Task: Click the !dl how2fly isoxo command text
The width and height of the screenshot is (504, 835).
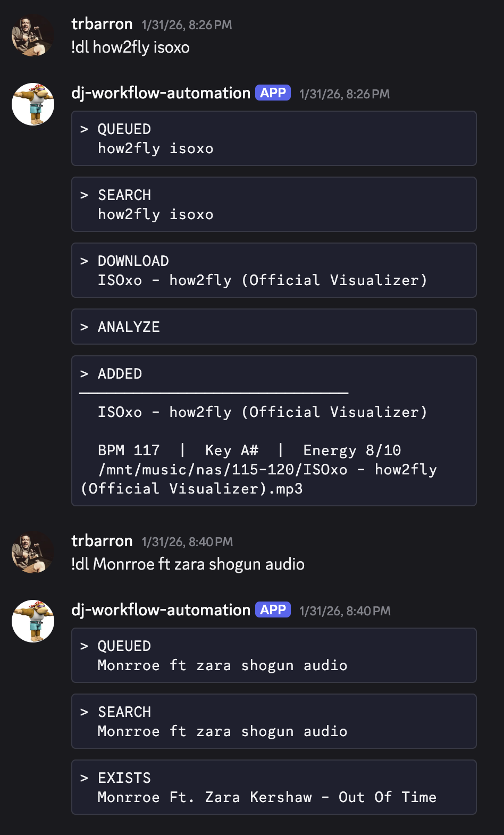Action: tap(131, 47)
